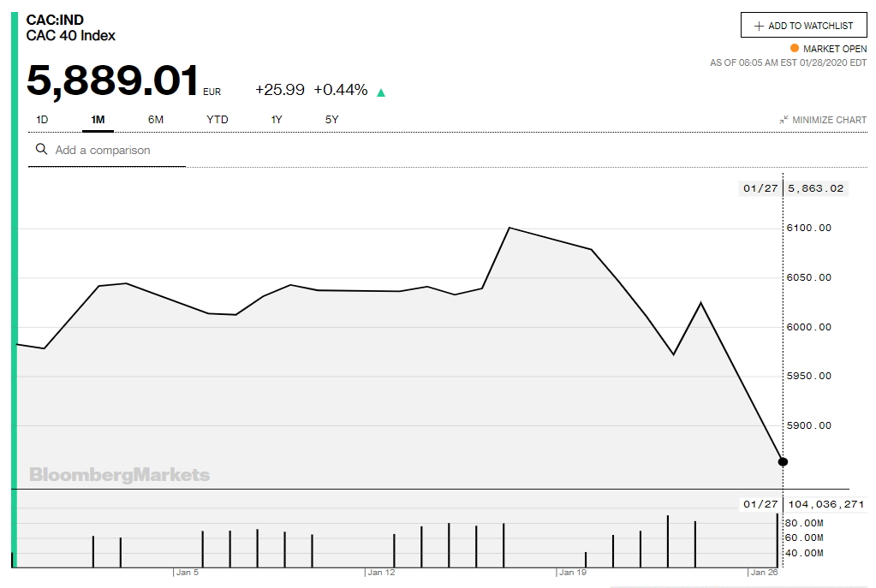Select the 1D time range tab
Viewport: 876px width, 588px height.
(42, 120)
